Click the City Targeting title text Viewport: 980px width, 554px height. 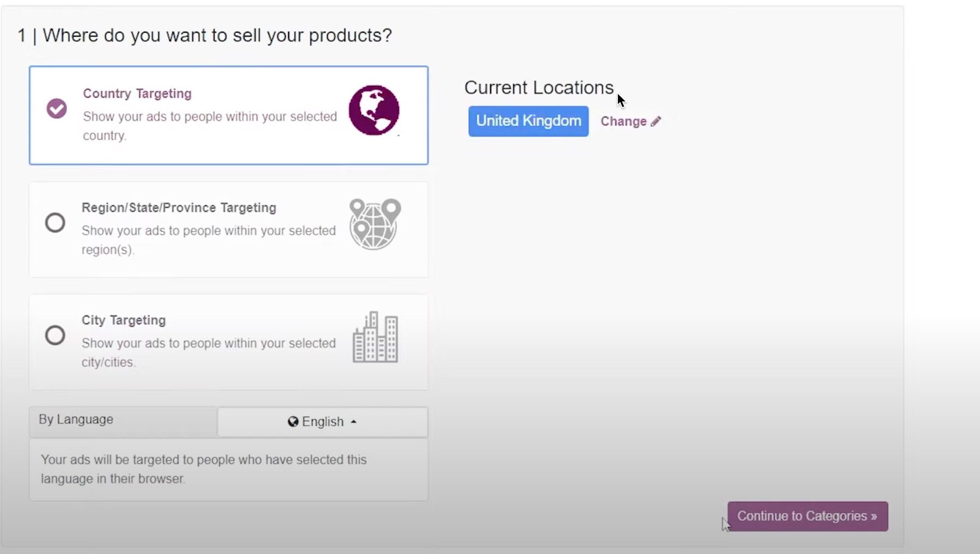pos(124,321)
